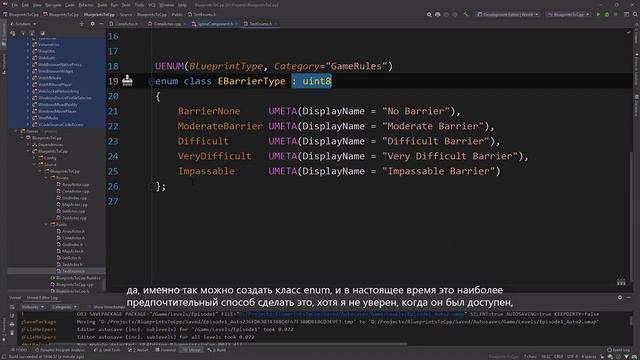Open the NuGet tool window
Viewport: 640px width, 360px height.
pos(138,350)
